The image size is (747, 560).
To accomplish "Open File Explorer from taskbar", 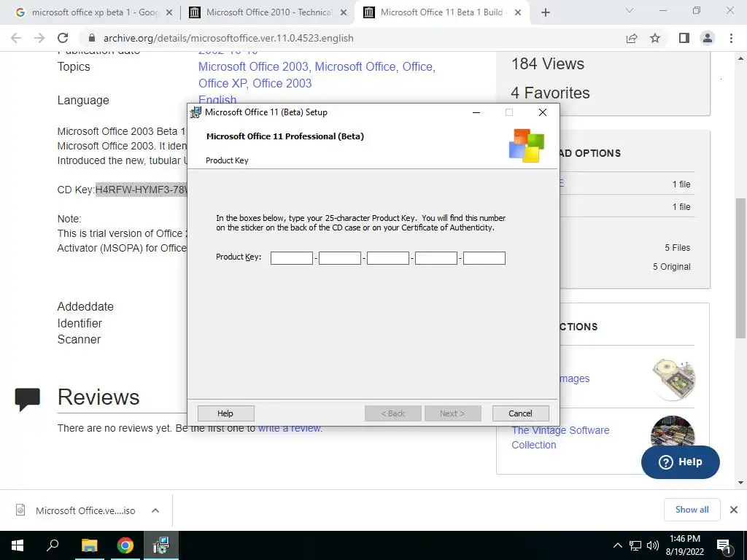I will click(89, 545).
